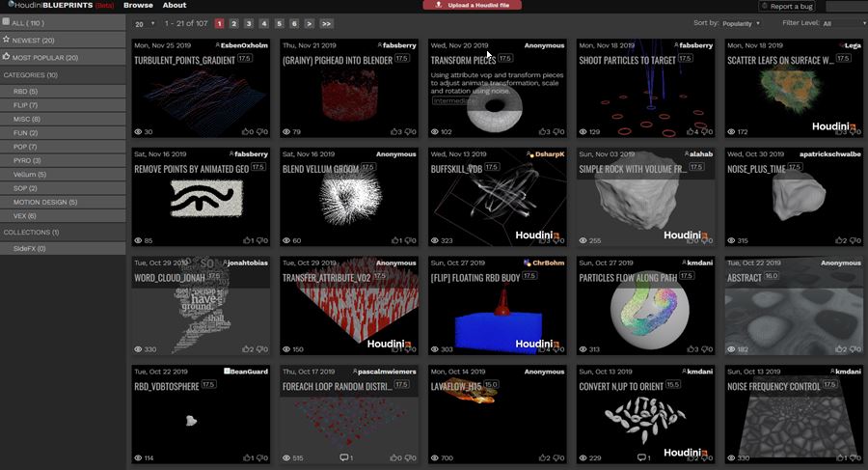Open the Sort by Popularity dropdown
The image size is (868, 470).
point(742,23)
